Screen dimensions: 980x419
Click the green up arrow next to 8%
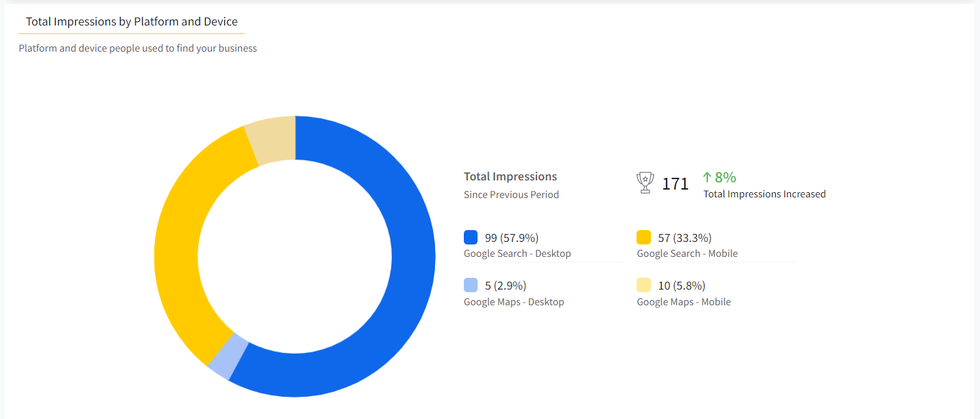707,177
